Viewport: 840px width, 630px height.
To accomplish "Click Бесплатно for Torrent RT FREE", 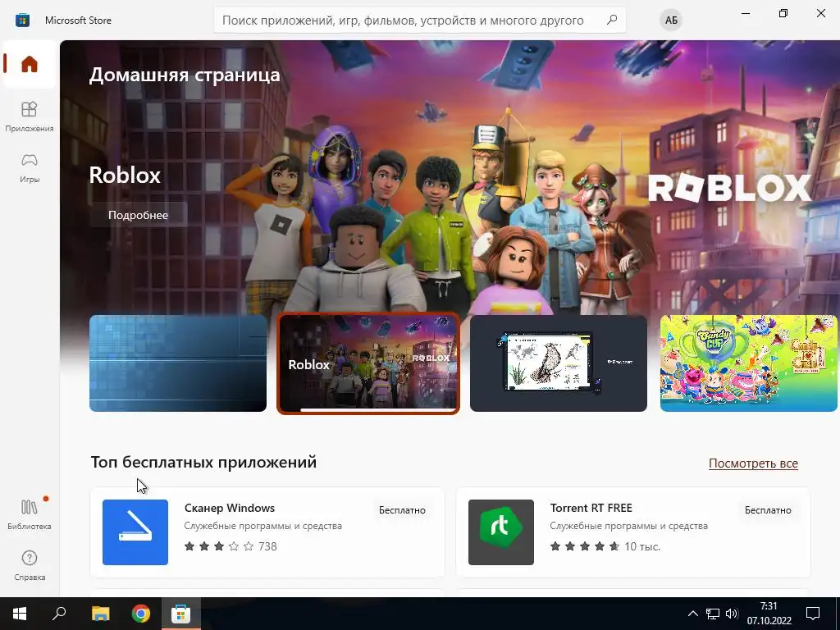I will point(768,510).
